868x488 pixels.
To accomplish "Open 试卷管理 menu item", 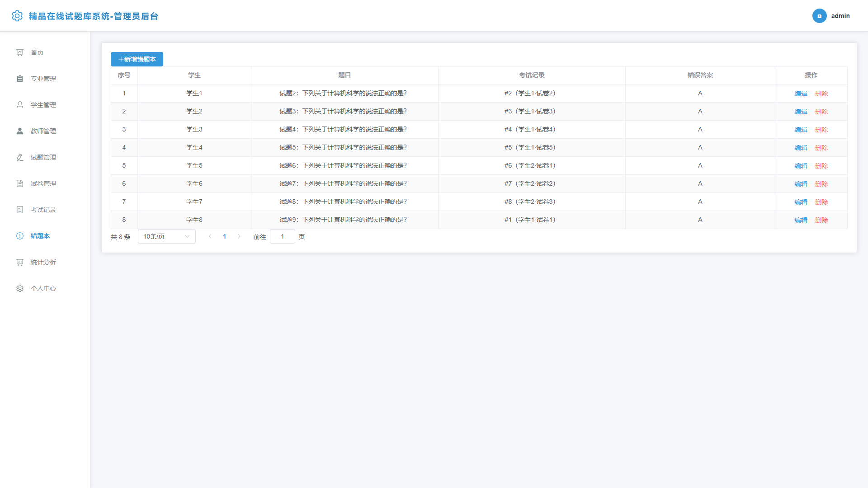I will [x=45, y=183].
